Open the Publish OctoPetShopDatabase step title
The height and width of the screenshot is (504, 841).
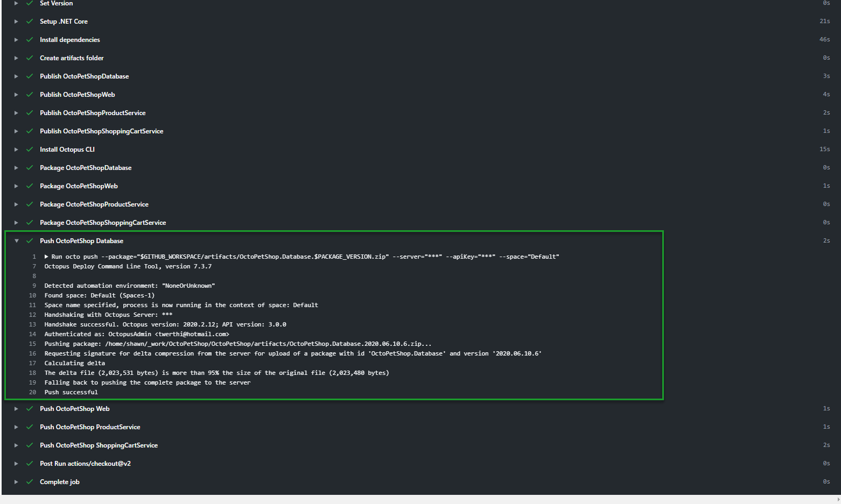84,76
